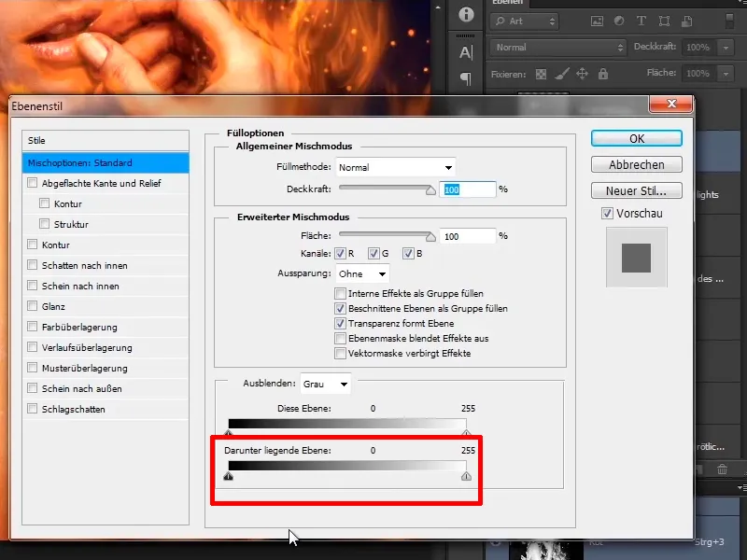Select the Glanz style row
Image resolution: width=747 pixels, height=560 pixels.
coord(106,306)
